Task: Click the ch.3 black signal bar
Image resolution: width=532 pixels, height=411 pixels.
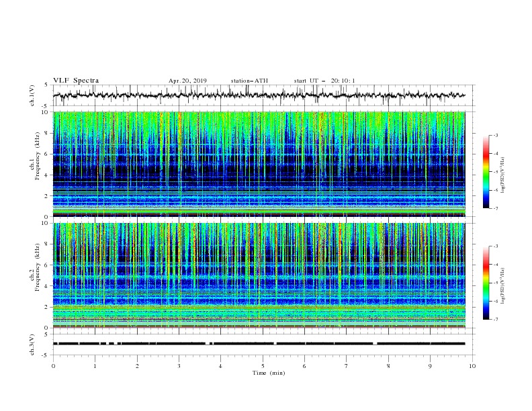Action: 259,344
